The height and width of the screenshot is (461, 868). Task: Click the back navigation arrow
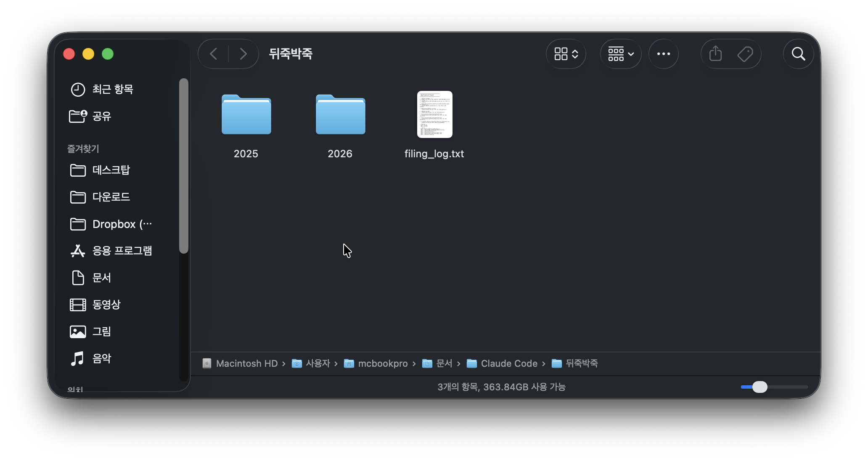[x=214, y=54]
